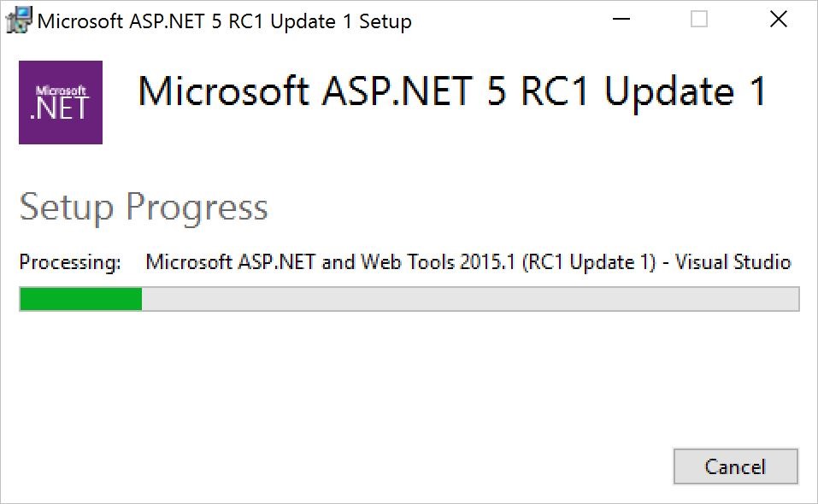Click the purple Microsoft .NET logo

(61, 103)
